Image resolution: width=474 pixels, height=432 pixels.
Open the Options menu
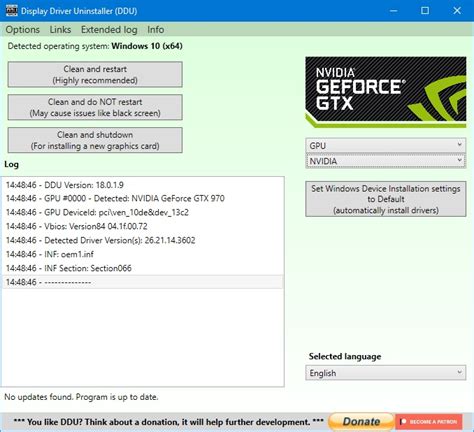tap(23, 30)
